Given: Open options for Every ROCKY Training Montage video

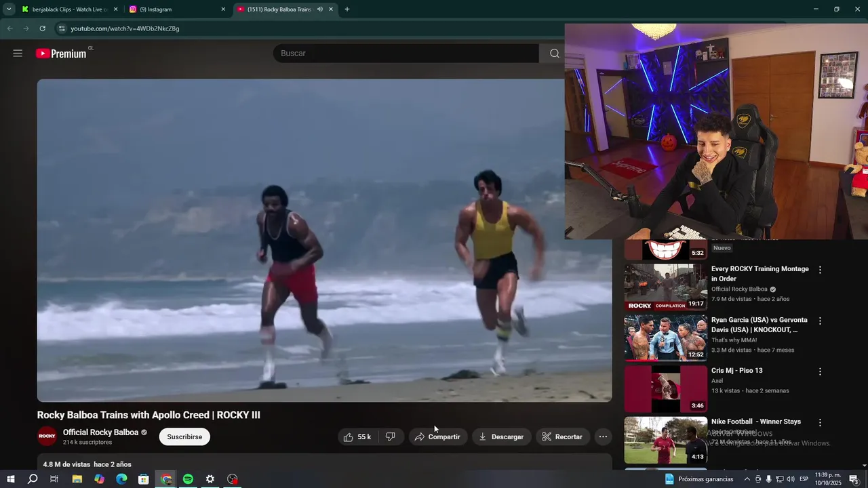Looking at the screenshot, I should click(820, 270).
